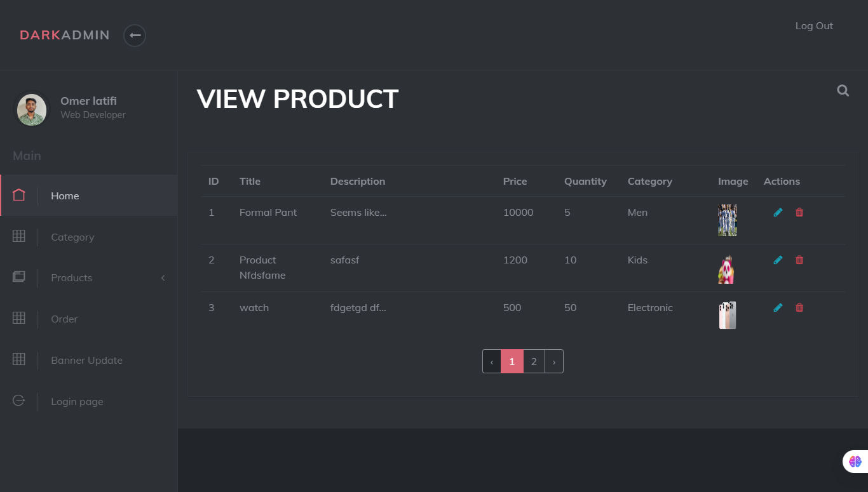Select the Home icon in the sidebar
Viewport: 868px width, 492px height.
(18, 195)
